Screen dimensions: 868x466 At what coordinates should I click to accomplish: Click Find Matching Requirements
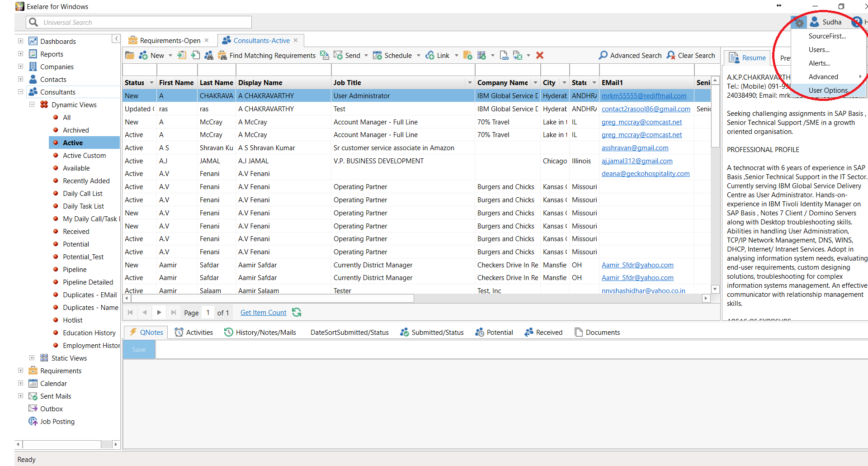pos(272,55)
